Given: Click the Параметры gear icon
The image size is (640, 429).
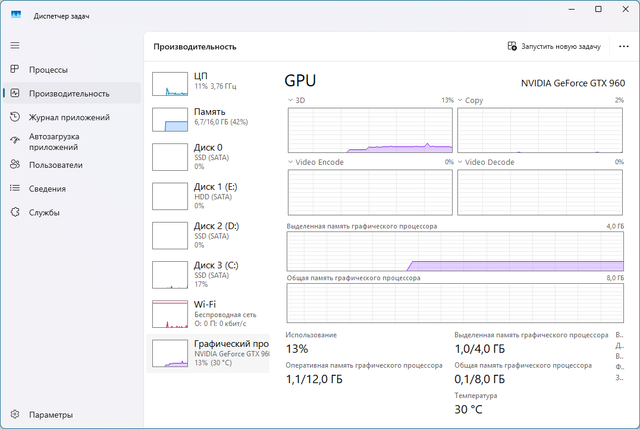Looking at the screenshot, I should click(15, 414).
